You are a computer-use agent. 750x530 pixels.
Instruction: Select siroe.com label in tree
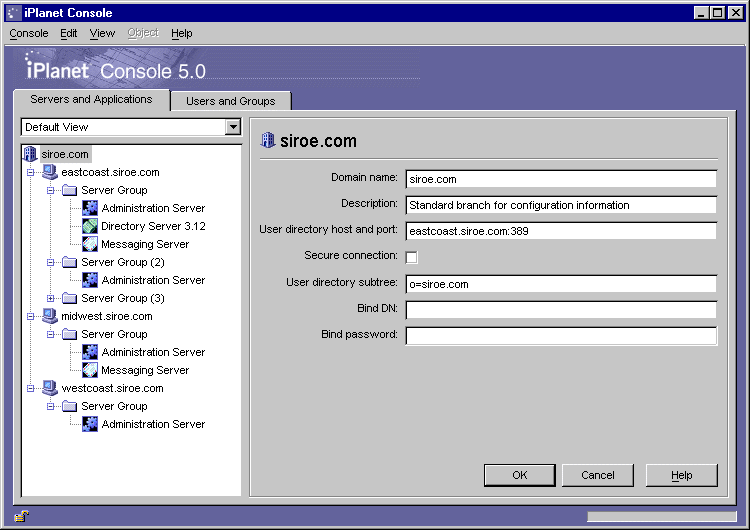pyautogui.click(x=65, y=154)
